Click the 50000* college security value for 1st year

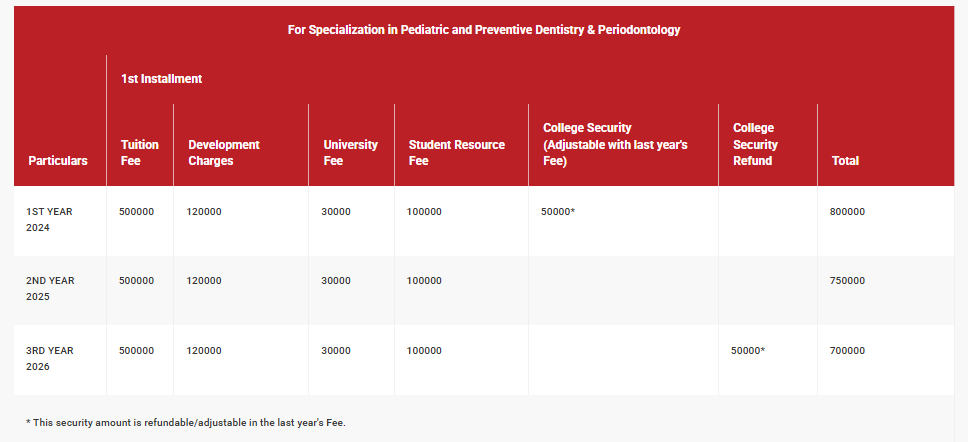[558, 212]
